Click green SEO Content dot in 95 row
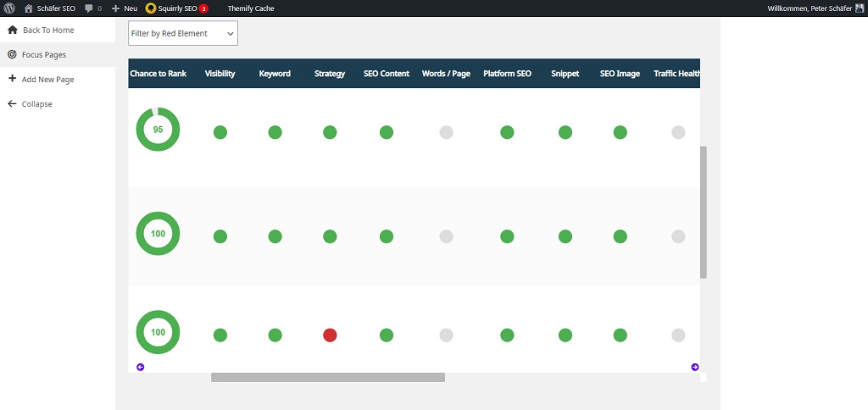 [x=387, y=132]
